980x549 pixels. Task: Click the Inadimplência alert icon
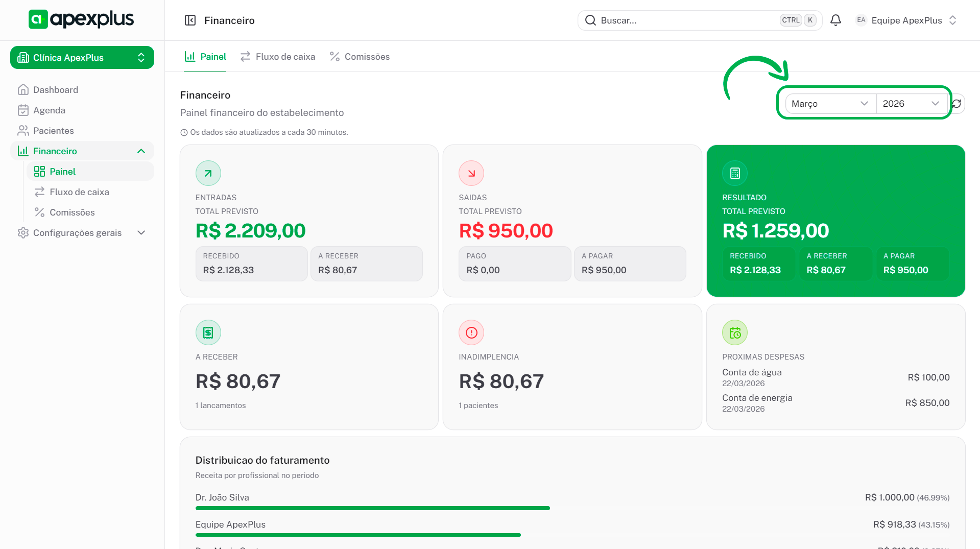(x=471, y=333)
